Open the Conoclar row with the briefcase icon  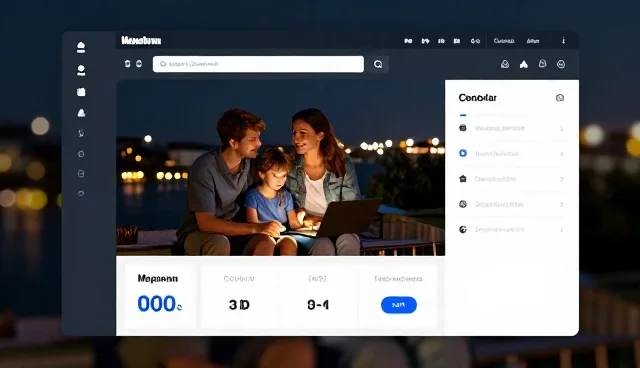(x=512, y=128)
